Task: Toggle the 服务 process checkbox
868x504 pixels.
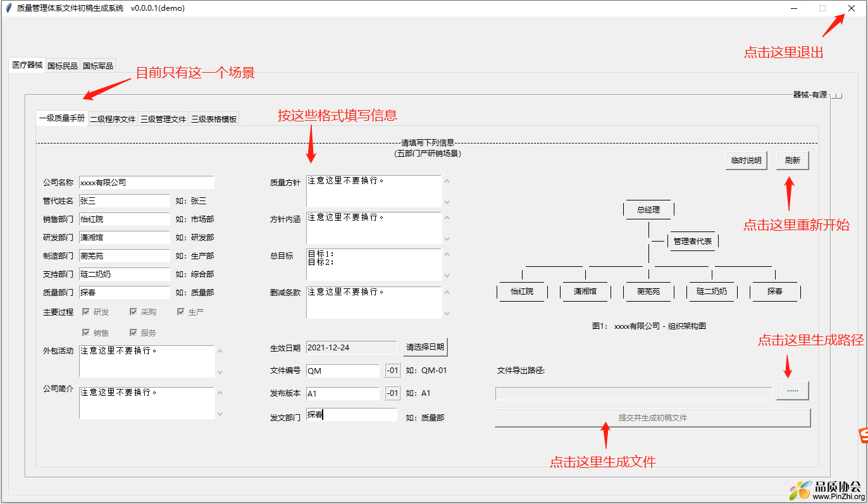Action: pyautogui.click(x=133, y=333)
